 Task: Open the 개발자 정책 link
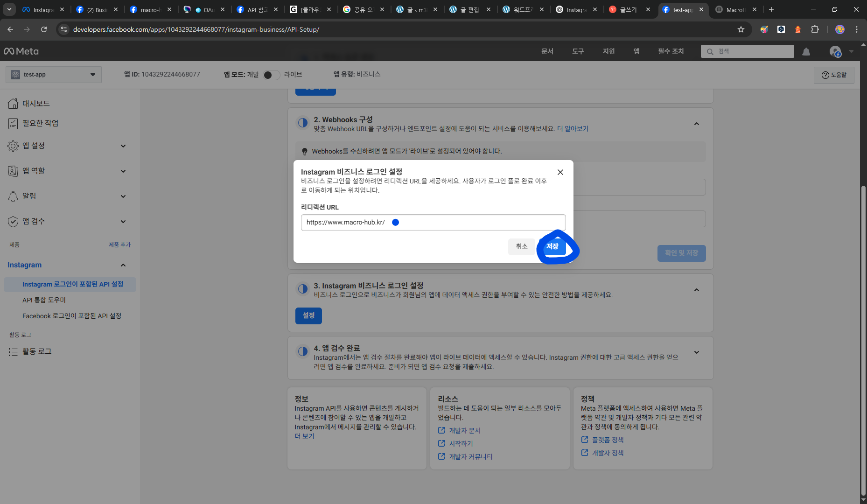tap(608, 453)
